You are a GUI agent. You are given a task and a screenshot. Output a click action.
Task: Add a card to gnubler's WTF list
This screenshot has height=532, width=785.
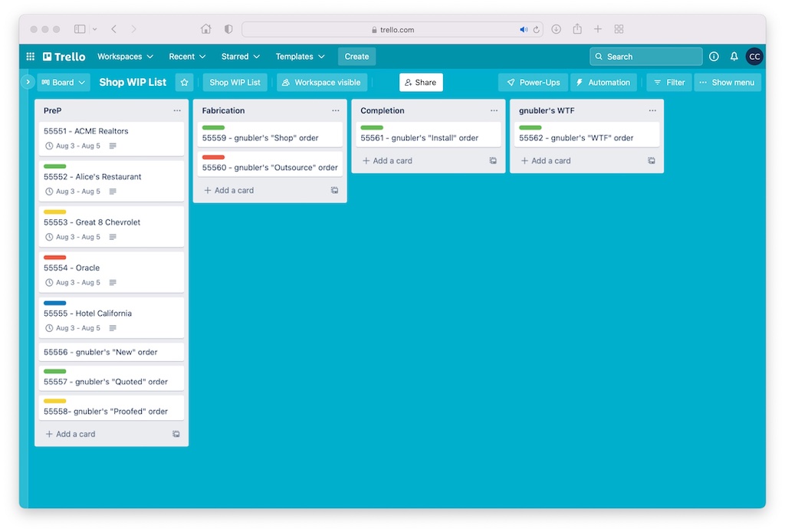click(546, 161)
